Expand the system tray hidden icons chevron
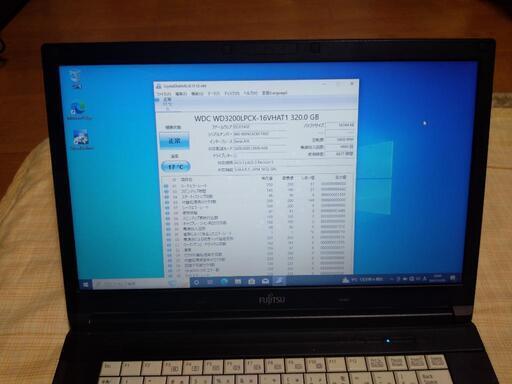 click(392, 279)
